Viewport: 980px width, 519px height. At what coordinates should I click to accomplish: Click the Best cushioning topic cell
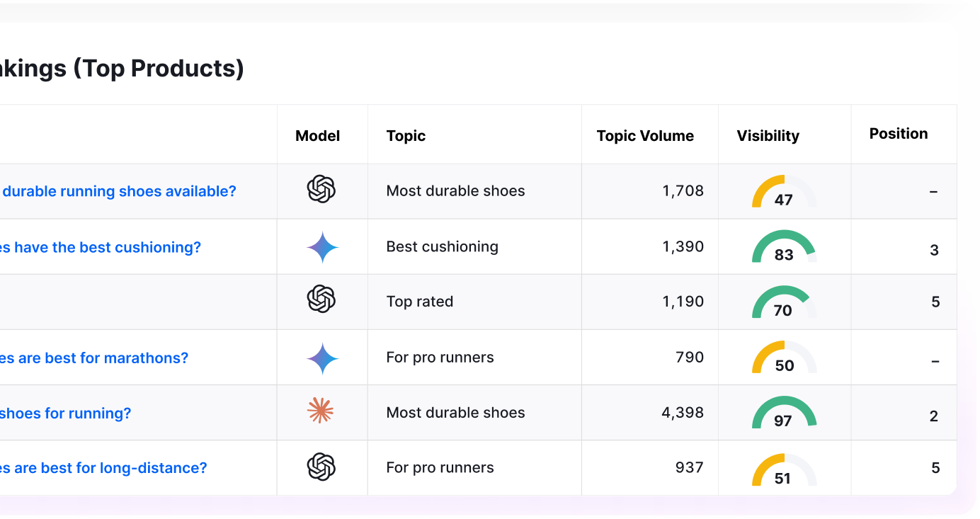tap(442, 246)
